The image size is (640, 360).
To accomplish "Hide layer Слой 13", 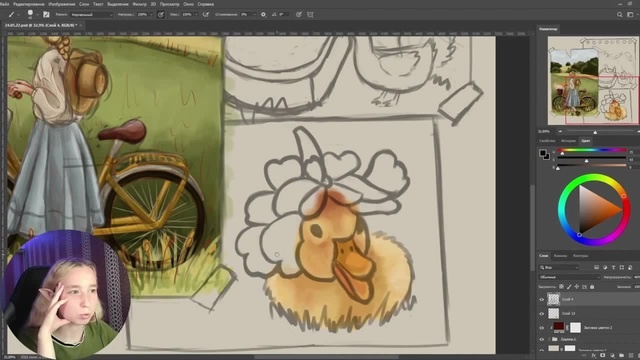I will coord(542,313).
